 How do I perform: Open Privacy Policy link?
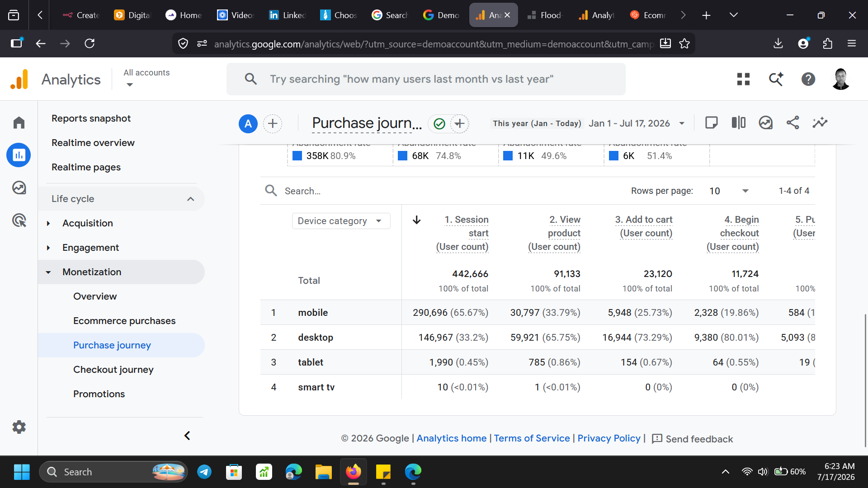609,438
